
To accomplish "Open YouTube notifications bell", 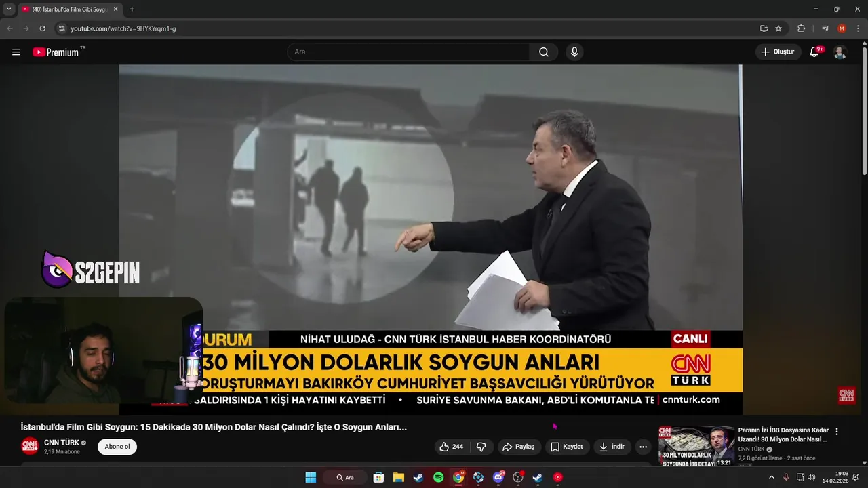I will tap(815, 52).
